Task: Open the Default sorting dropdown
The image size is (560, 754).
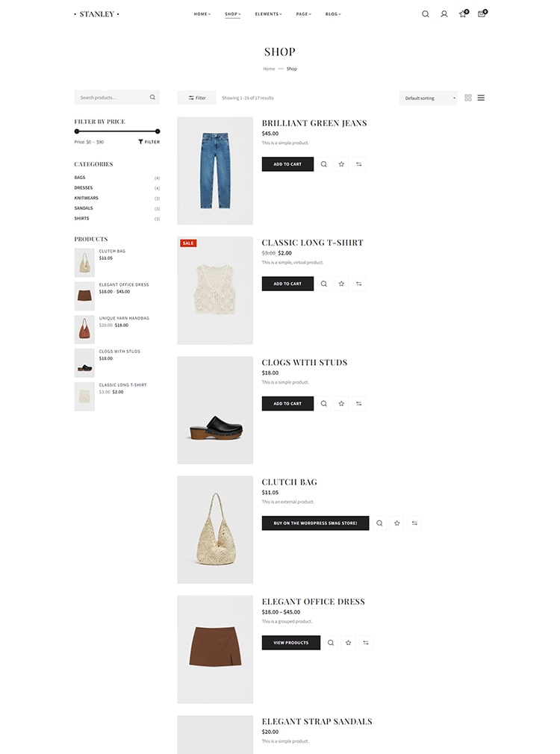Action: click(x=428, y=98)
